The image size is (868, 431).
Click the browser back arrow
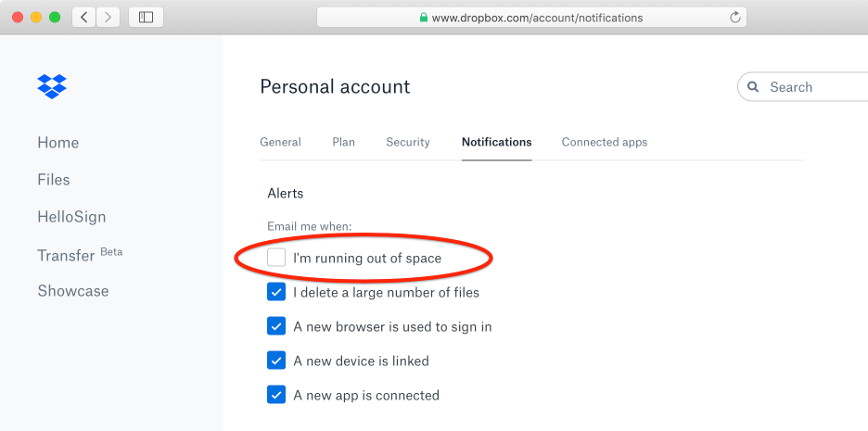(x=84, y=17)
